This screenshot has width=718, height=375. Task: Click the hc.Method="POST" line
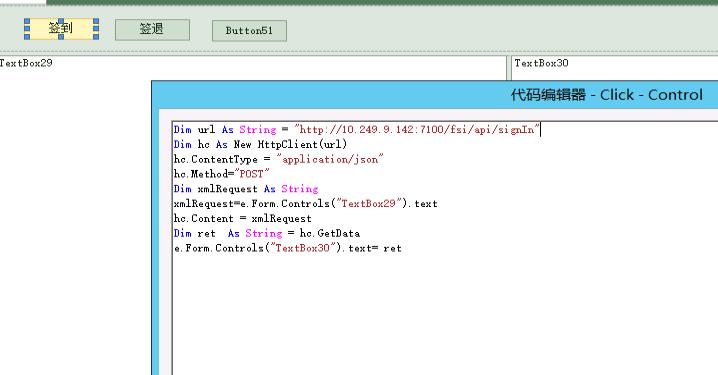point(221,174)
